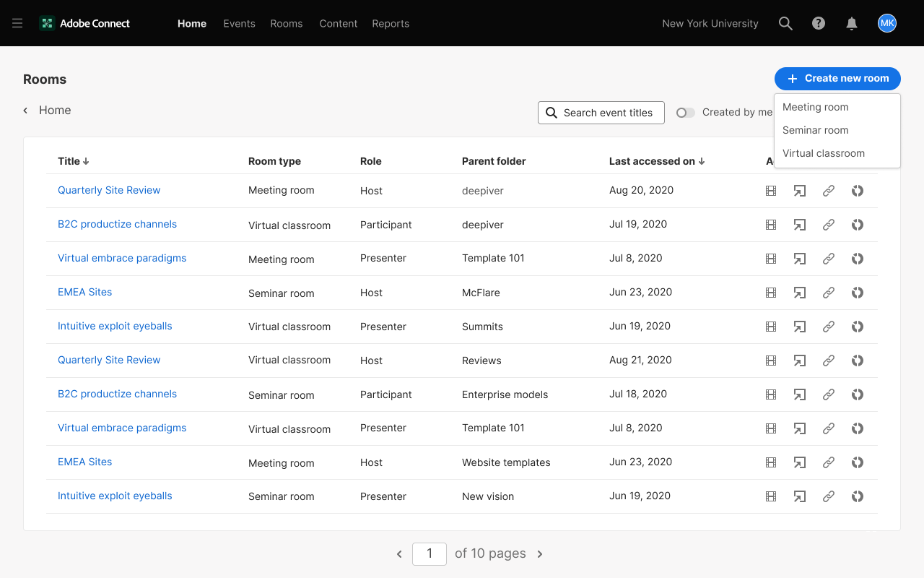Open report chart for Quarterly Site Review Aug 21
Viewport: 924px width, 578px height.
[858, 361]
